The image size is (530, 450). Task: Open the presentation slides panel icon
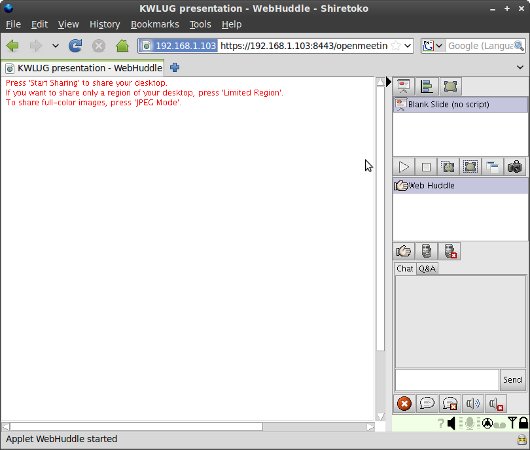[x=404, y=86]
